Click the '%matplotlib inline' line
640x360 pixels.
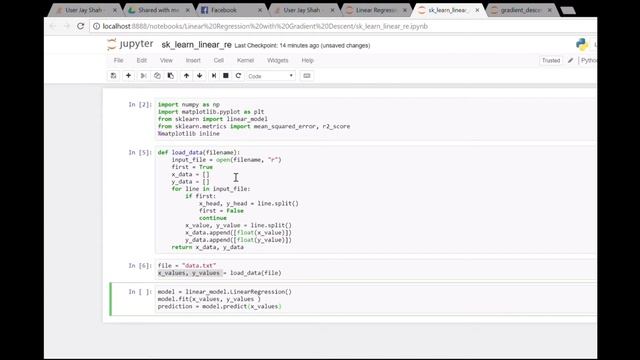pos(189,134)
